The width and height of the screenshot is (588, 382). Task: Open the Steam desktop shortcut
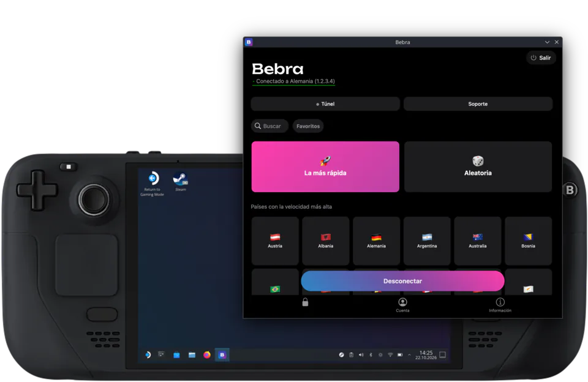(x=180, y=181)
